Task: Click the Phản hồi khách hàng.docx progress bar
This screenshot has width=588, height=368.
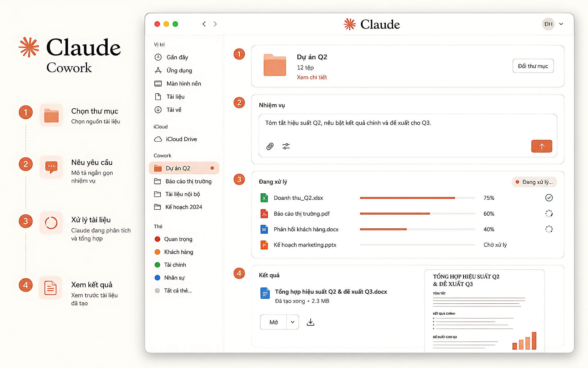Action: point(417,229)
